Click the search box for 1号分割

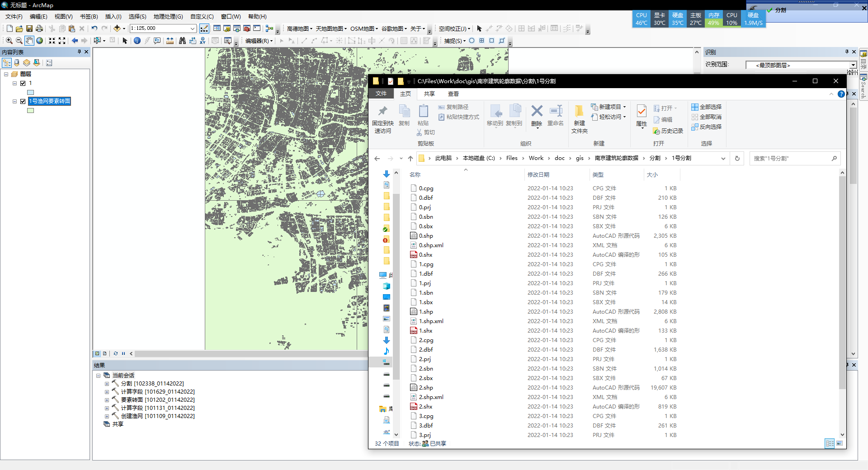(795, 158)
